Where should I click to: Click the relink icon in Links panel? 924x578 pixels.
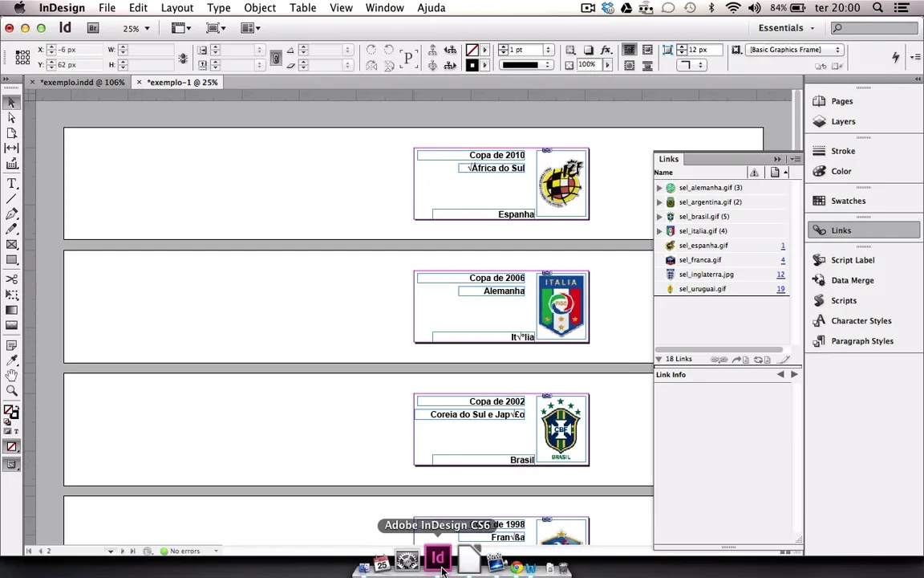click(719, 359)
